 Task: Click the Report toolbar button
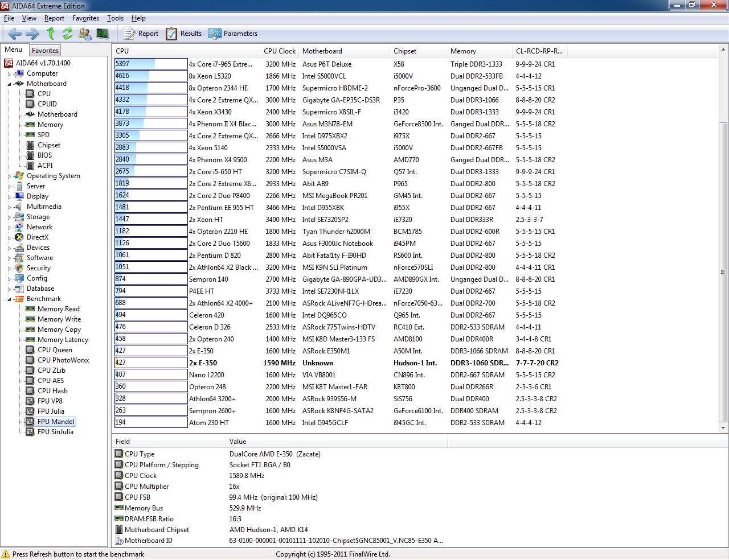tap(141, 34)
